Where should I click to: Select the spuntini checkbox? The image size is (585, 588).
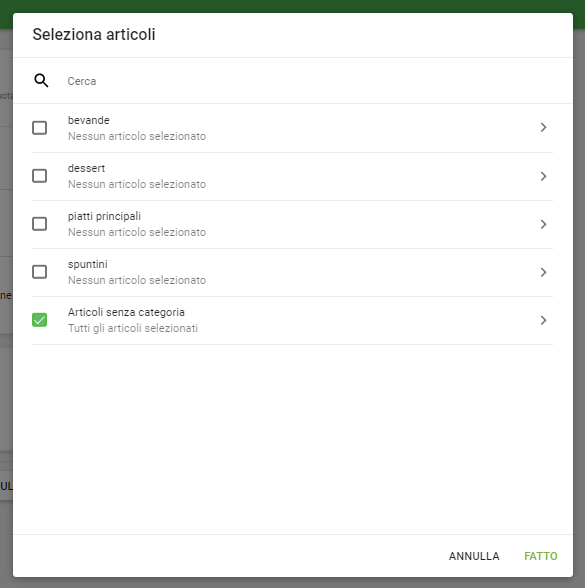(39, 272)
